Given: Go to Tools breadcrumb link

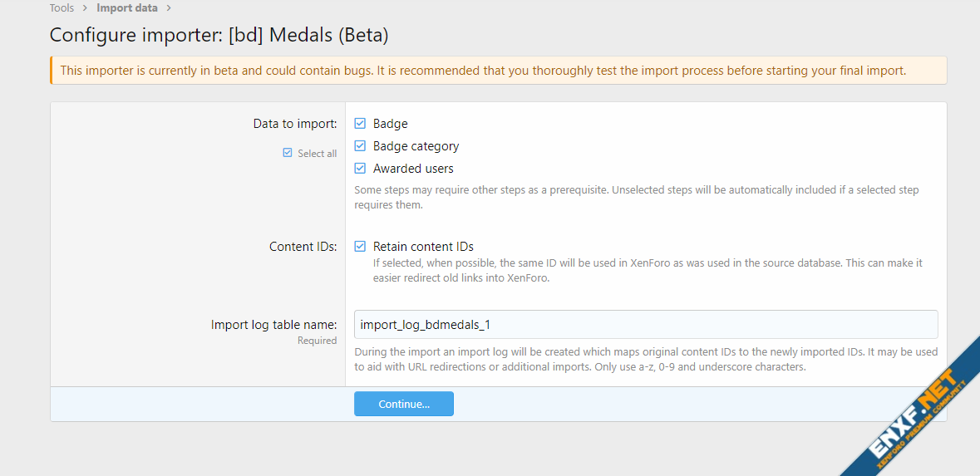Looking at the screenshot, I should pos(62,8).
